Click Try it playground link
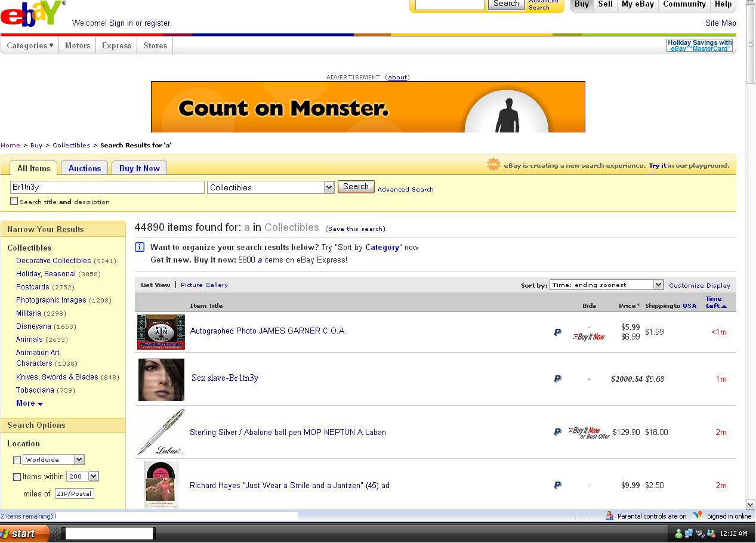 (x=658, y=165)
